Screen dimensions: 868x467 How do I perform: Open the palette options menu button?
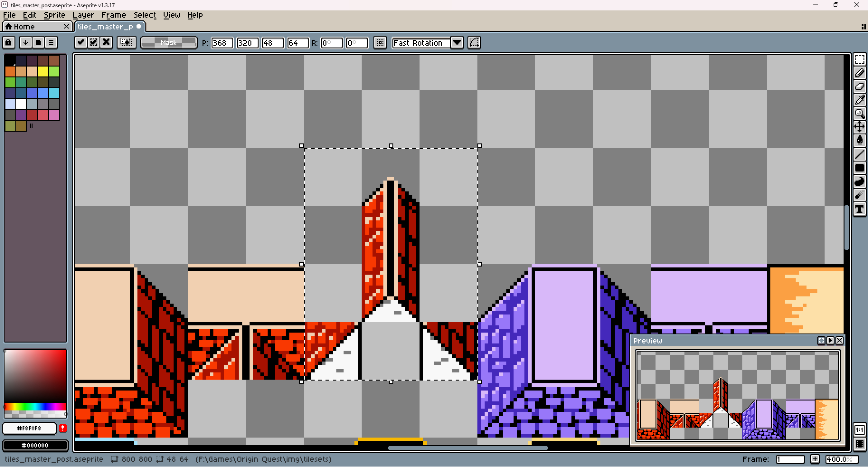click(51, 43)
